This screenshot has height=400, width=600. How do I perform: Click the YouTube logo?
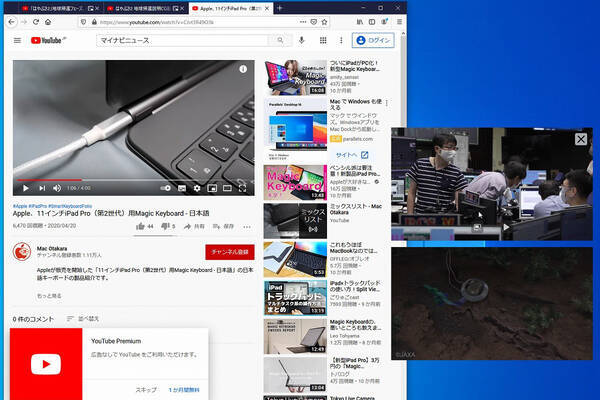(46, 40)
